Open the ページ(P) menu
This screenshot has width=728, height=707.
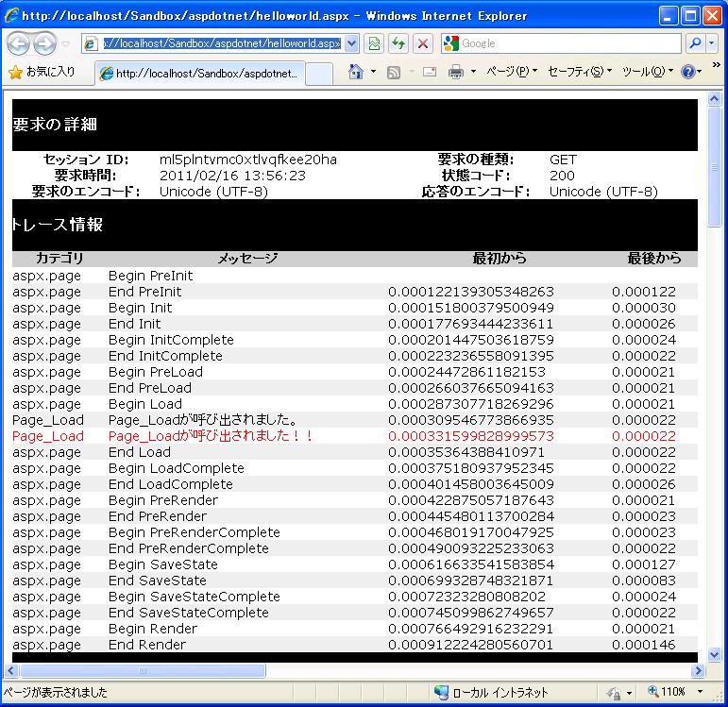point(512,72)
